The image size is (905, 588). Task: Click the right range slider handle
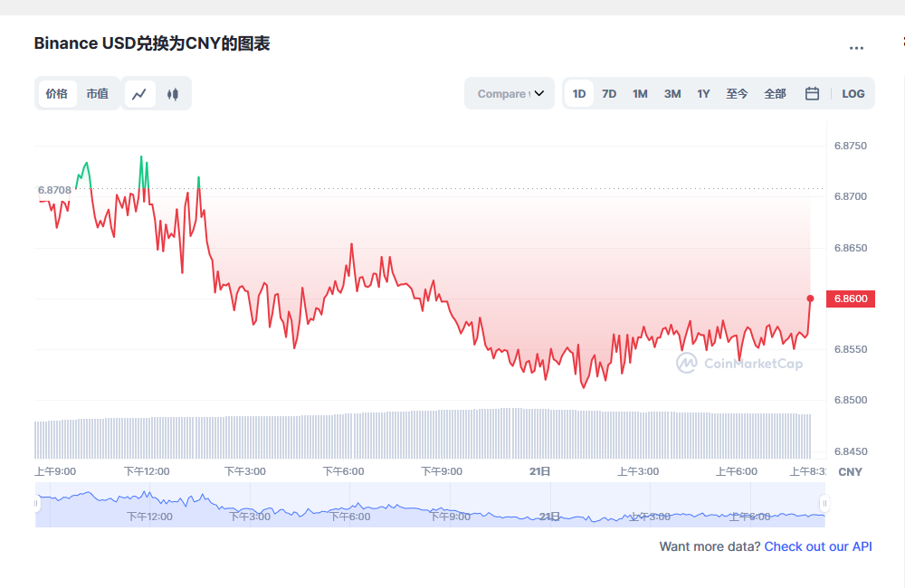(824, 503)
